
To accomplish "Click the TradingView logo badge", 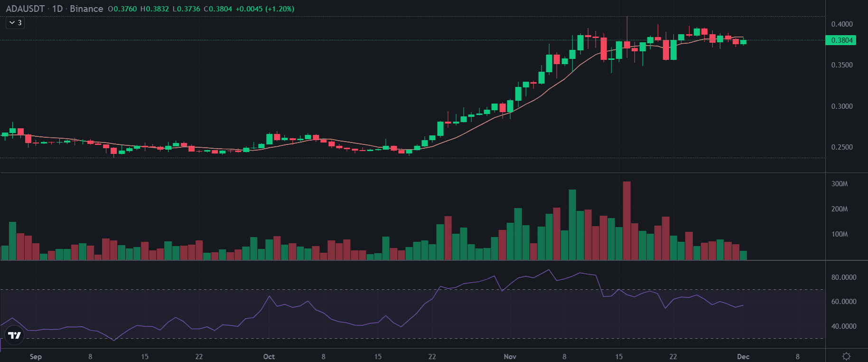I will (x=15, y=335).
